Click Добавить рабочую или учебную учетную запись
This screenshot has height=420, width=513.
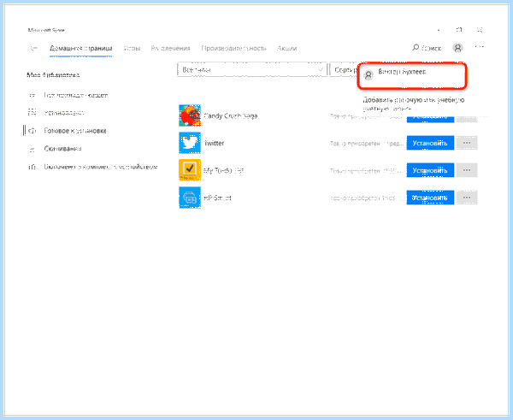pos(414,104)
